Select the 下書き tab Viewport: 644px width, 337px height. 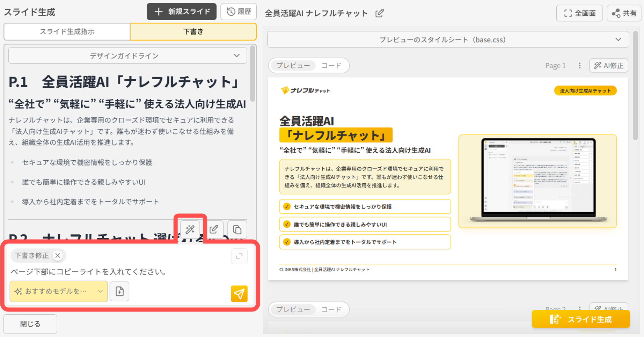coord(193,31)
